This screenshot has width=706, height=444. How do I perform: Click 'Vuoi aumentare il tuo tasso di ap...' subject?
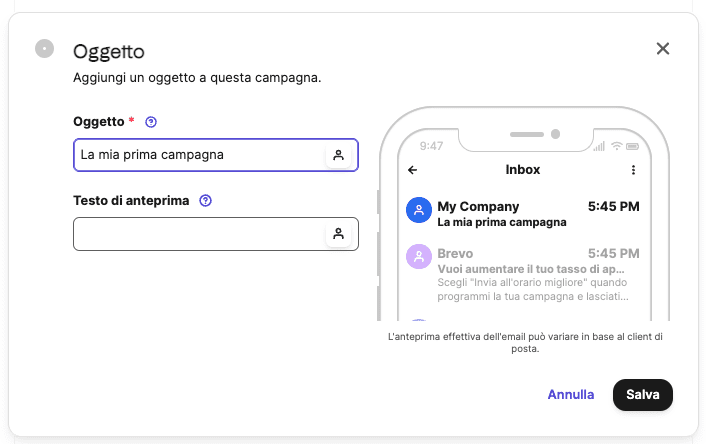pos(531,269)
